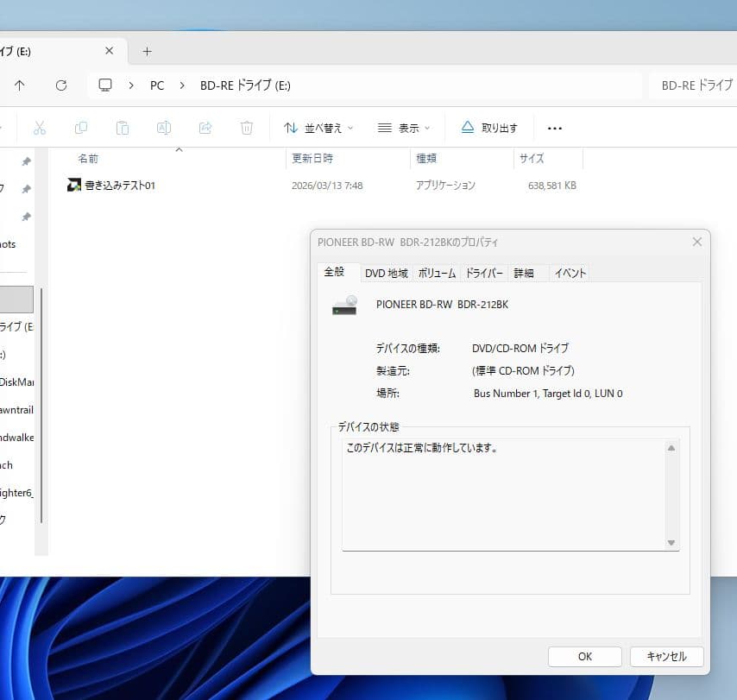Close the (E:) drive Explorer tab

pyautogui.click(x=109, y=51)
